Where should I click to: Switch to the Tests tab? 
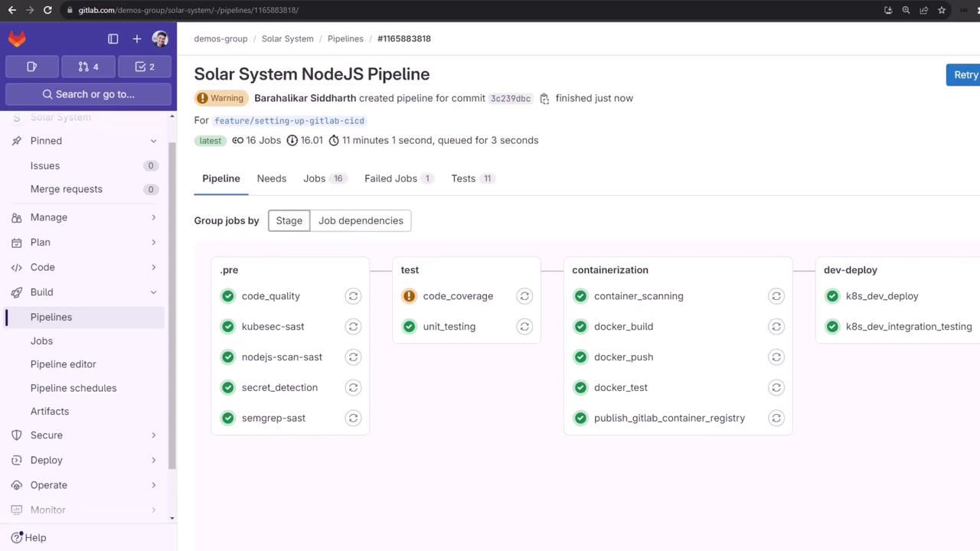point(472,178)
